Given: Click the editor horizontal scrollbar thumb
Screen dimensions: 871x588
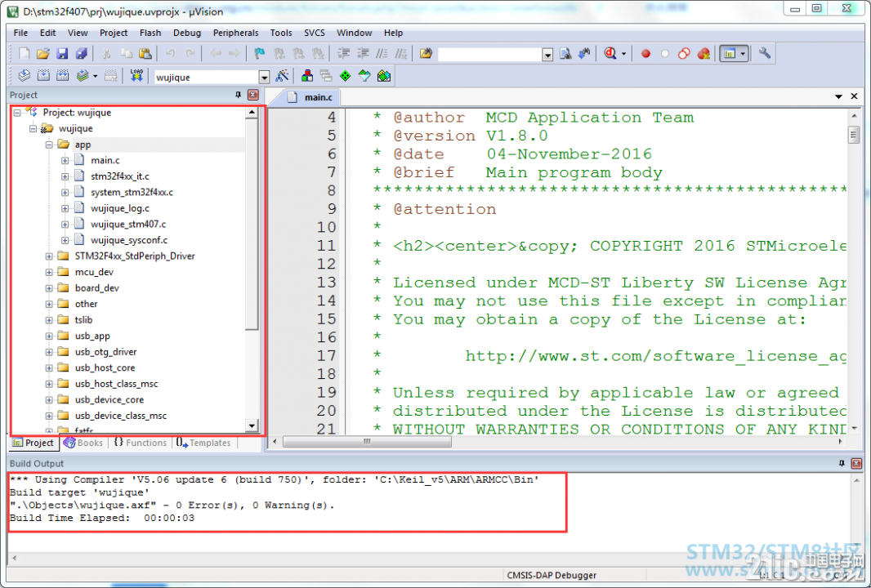Looking at the screenshot, I should point(367,442).
